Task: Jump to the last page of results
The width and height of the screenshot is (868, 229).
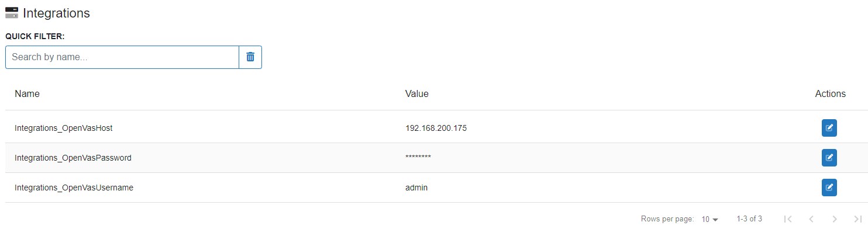Action: [x=858, y=219]
